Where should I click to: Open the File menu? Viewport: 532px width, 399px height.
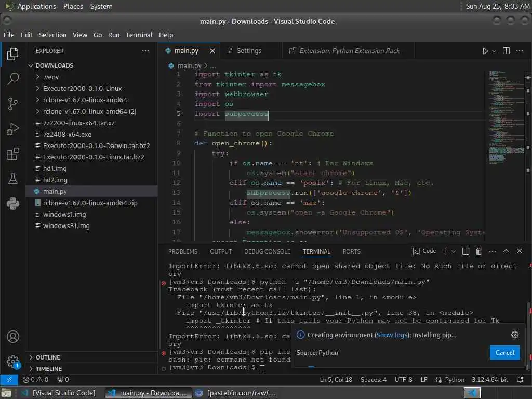coord(9,35)
